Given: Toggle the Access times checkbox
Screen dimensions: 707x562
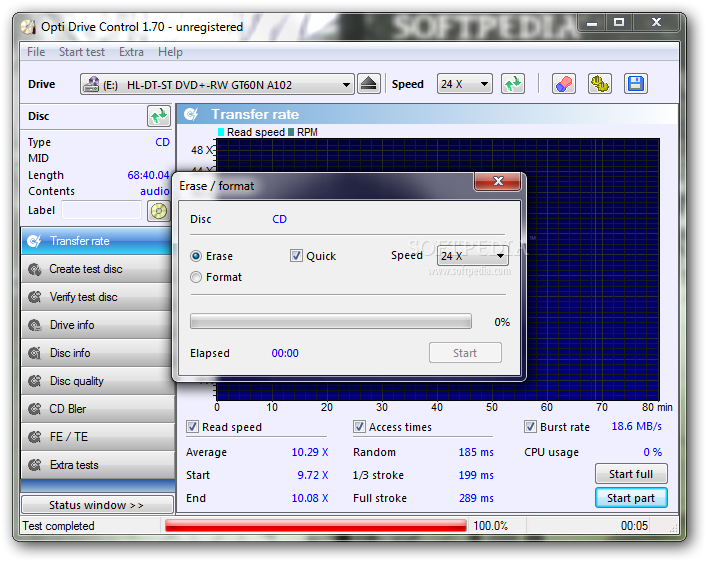Looking at the screenshot, I should pyautogui.click(x=359, y=427).
